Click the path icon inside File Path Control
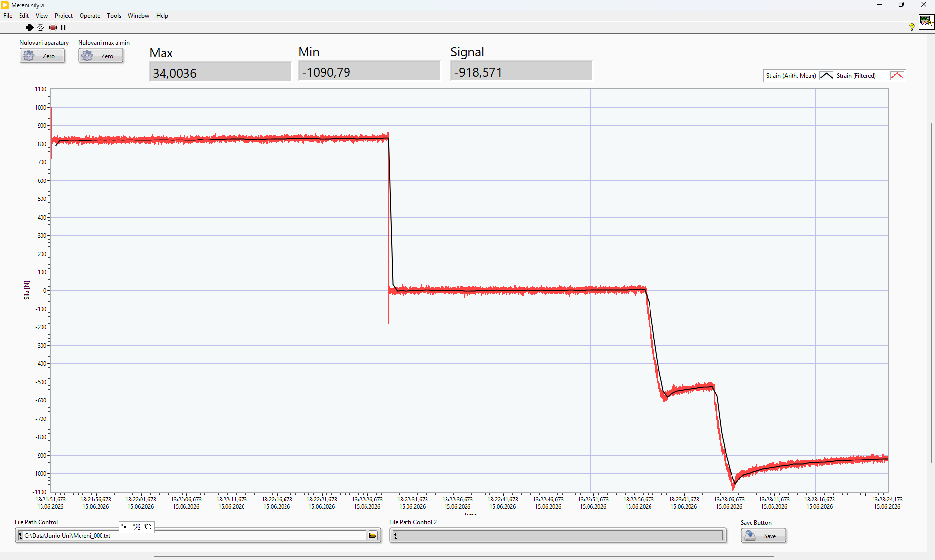 [x=20, y=536]
